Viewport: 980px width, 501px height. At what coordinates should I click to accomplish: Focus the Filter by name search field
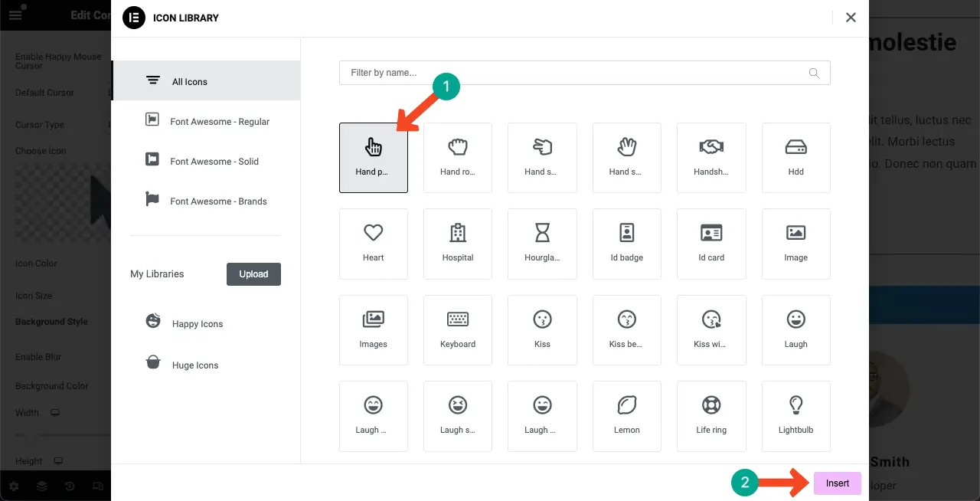coord(574,73)
